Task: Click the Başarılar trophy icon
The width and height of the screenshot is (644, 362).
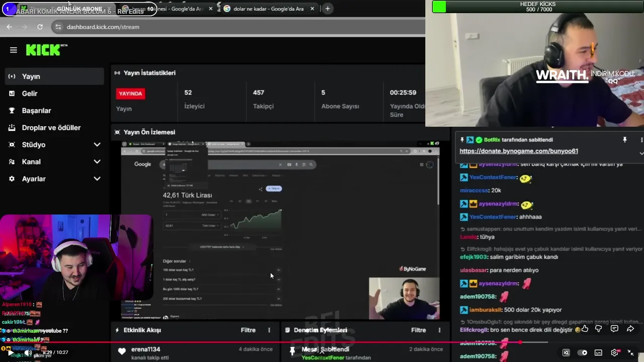Action: click(12, 111)
